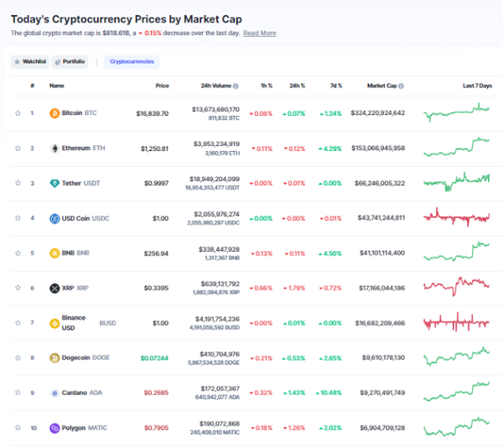Viewport: 503px width, 448px height.
Task: Star USD Coin to add to watchlist
Action: coord(18,218)
